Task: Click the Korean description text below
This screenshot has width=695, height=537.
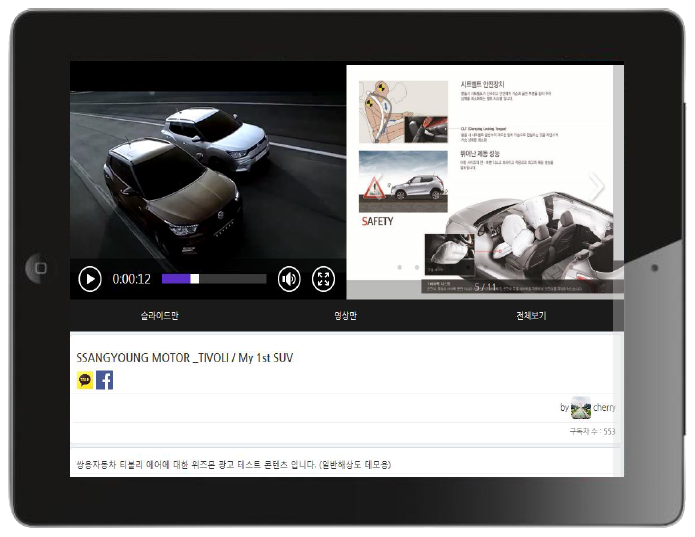Action: tap(234, 464)
